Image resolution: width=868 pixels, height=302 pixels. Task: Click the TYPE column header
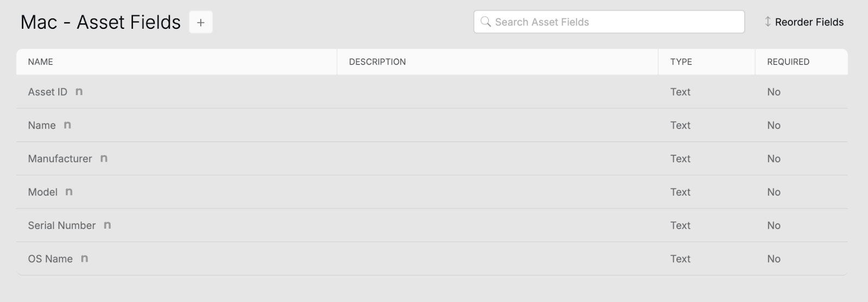point(681,62)
